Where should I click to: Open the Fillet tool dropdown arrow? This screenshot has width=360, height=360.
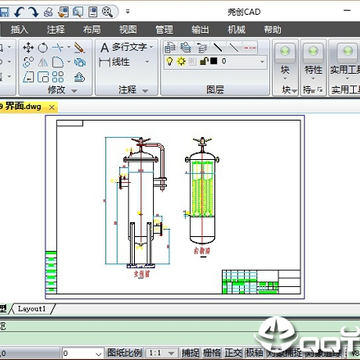(x=69, y=62)
